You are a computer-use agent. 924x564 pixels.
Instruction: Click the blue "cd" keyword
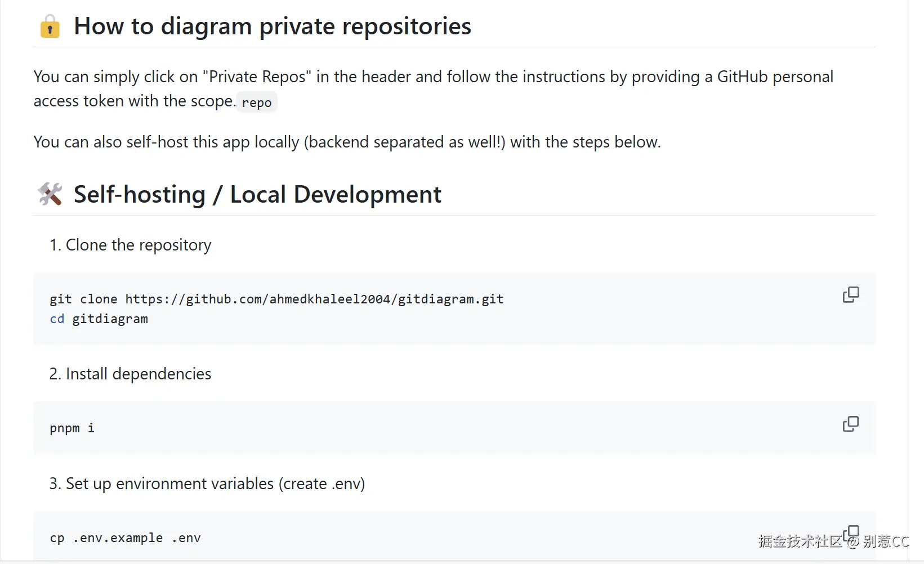(x=57, y=319)
